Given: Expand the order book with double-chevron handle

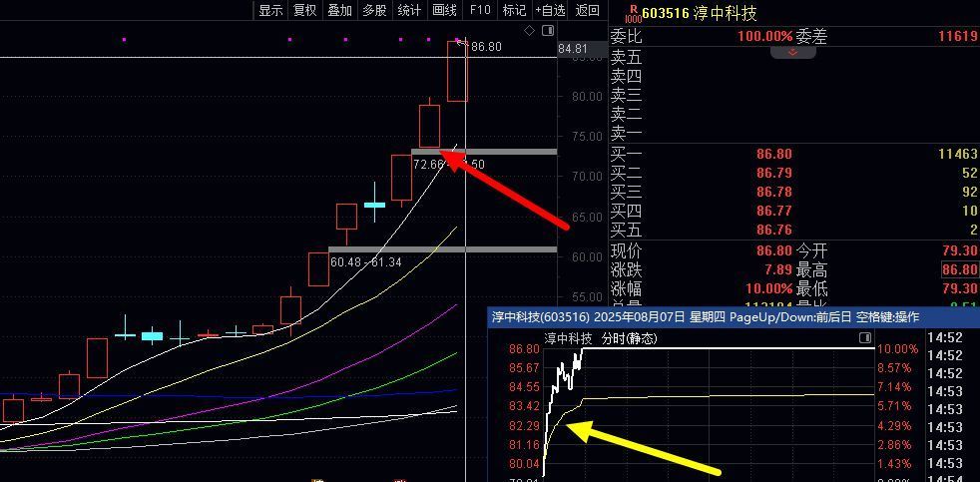Looking at the screenshot, I should coord(792,53).
